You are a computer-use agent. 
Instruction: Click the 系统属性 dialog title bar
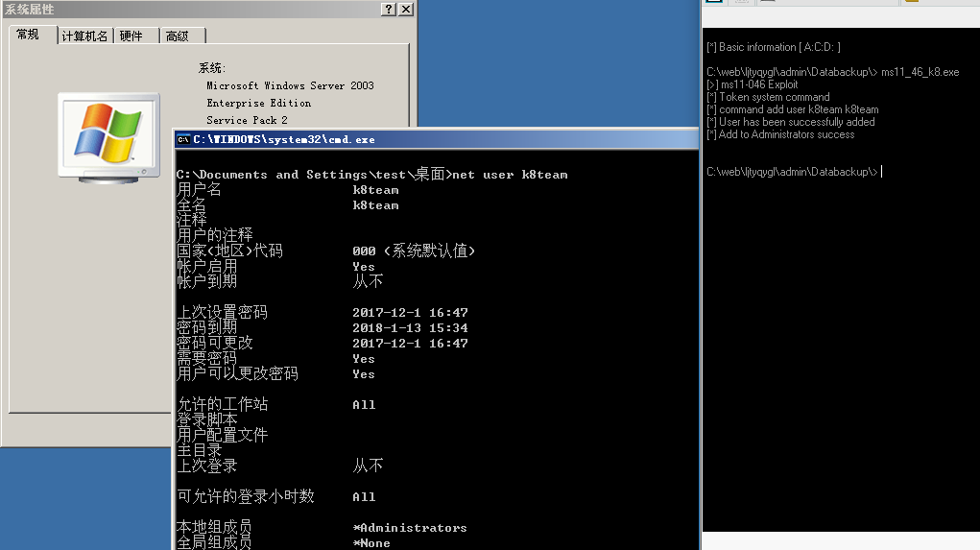(192, 9)
